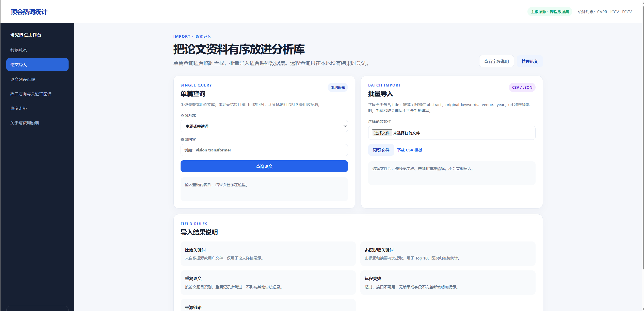Open 关于与使用说明 page
644x311 pixels.
click(x=37, y=123)
